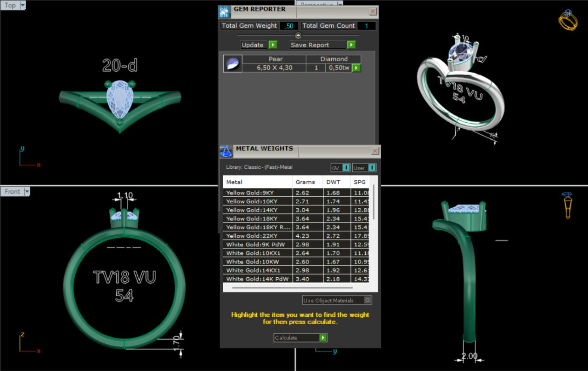Open the Top viewport dropdown arrow
588x371 pixels.
click(23, 6)
